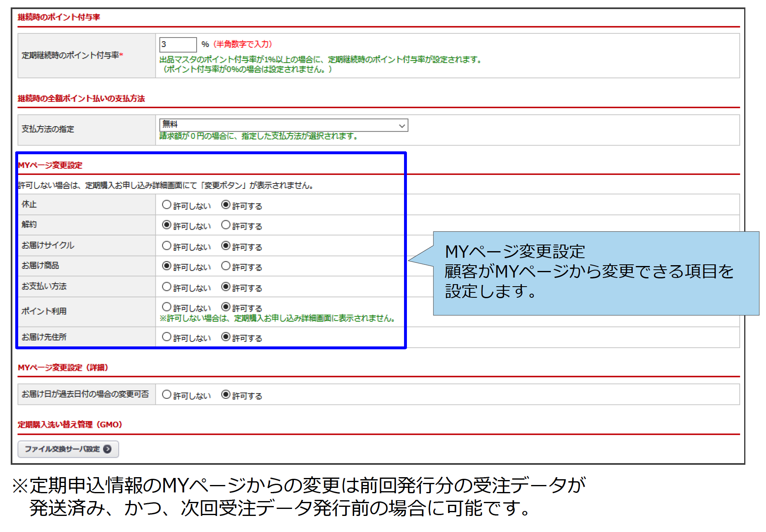Set お届けサイクル to 許可しない
766x532 pixels.
167,246
